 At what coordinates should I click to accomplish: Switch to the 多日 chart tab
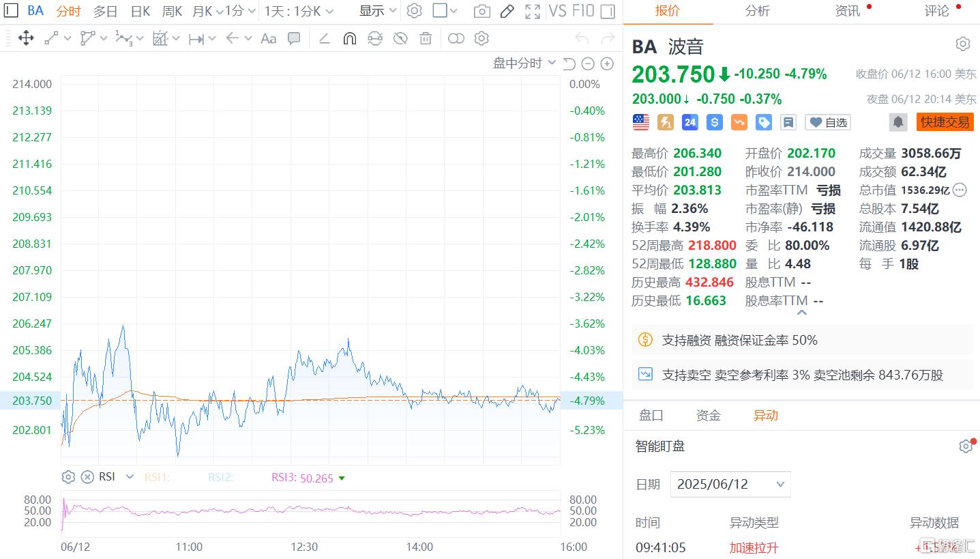pos(105,11)
